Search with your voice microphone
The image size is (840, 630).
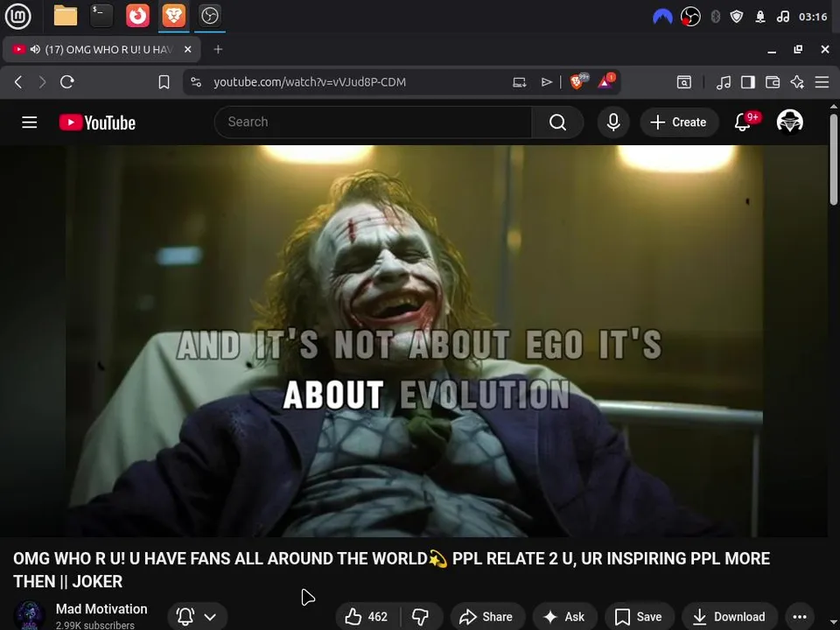[613, 122]
